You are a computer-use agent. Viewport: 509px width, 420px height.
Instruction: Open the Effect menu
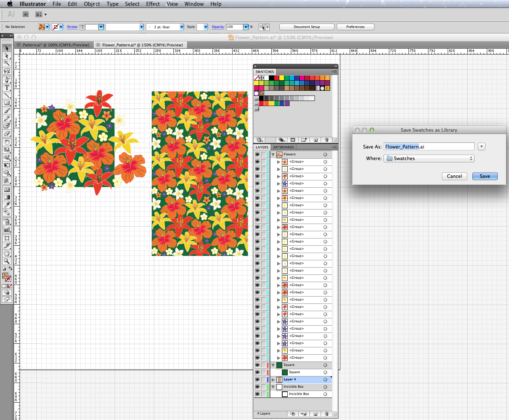click(153, 4)
